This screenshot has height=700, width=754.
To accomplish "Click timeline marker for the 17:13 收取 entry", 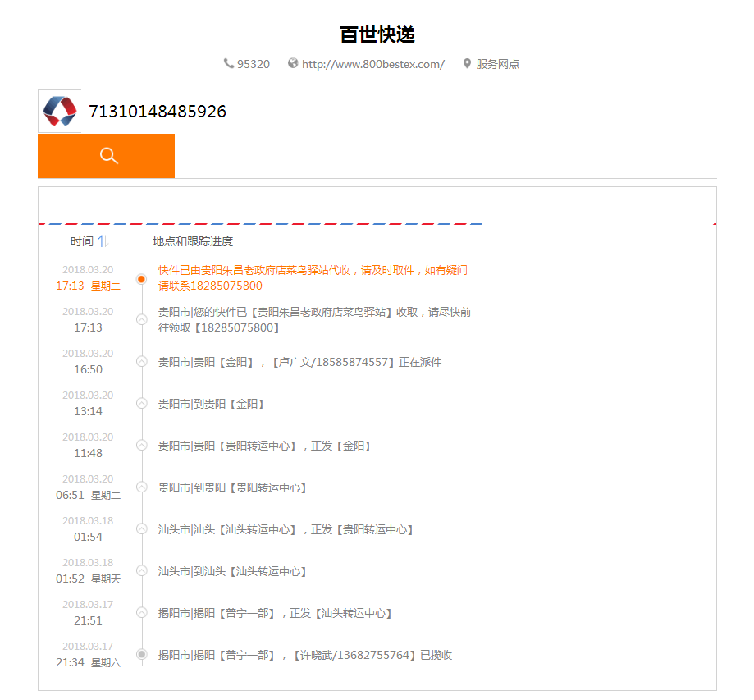I will point(141,319).
